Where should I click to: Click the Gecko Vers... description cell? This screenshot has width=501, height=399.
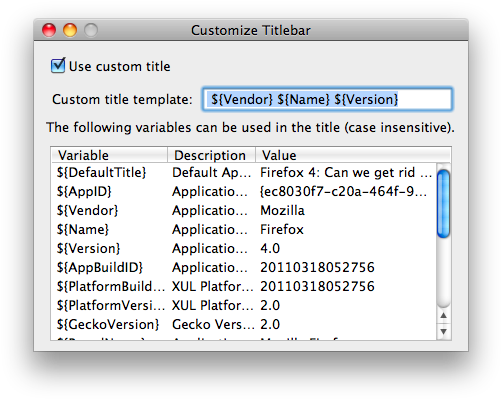point(213,325)
